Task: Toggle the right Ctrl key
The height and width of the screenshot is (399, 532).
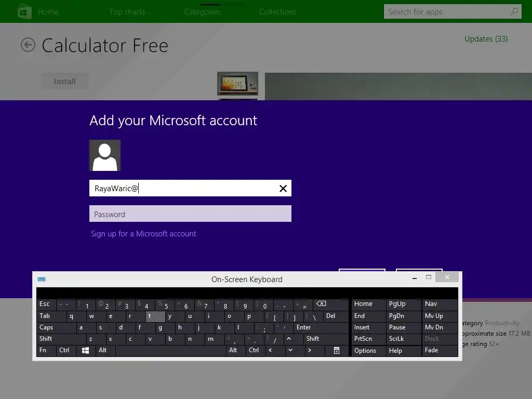Action: click(x=255, y=350)
